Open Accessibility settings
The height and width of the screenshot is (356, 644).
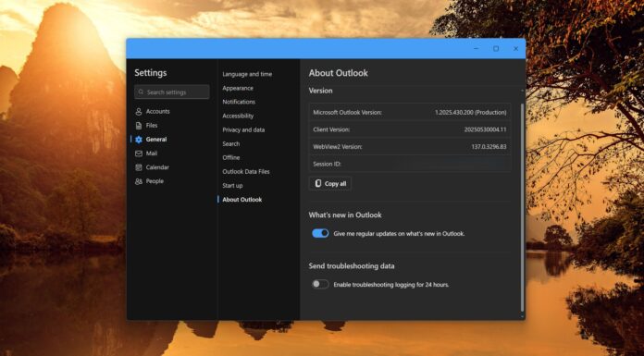click(238, 116)
